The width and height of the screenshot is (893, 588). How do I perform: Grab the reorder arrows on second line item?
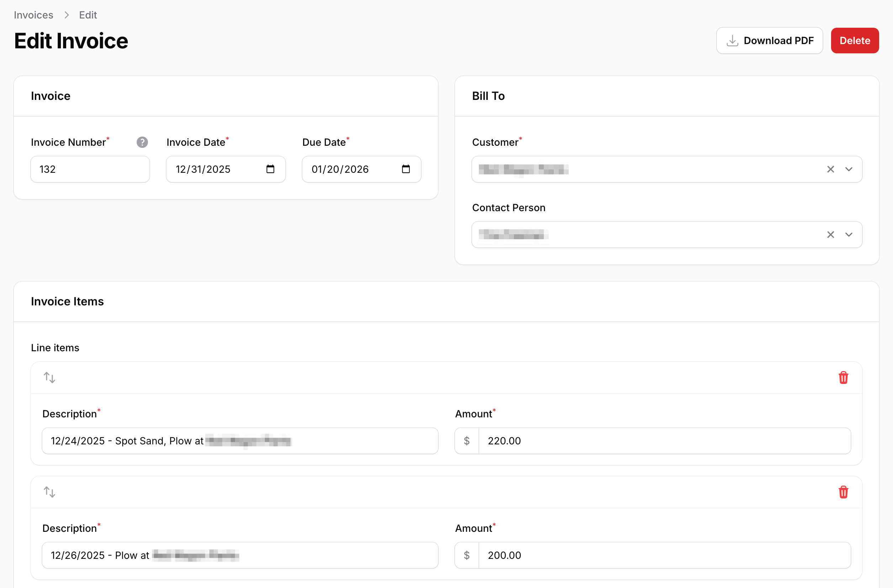(x=49, y=492)
